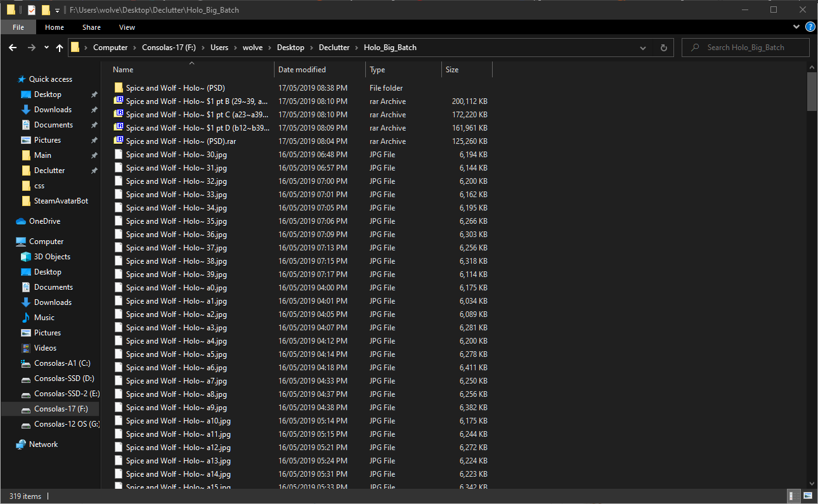This screenshot has height=504, width=818.
Task: Select Holo~ (PSD).rar archive icon
Action: point(118,141)
